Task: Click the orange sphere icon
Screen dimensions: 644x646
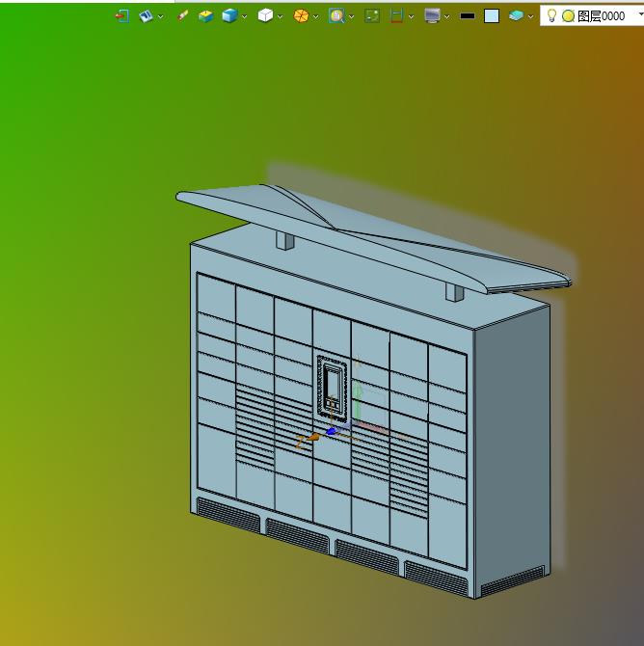Action: click(x=301, y=16)
